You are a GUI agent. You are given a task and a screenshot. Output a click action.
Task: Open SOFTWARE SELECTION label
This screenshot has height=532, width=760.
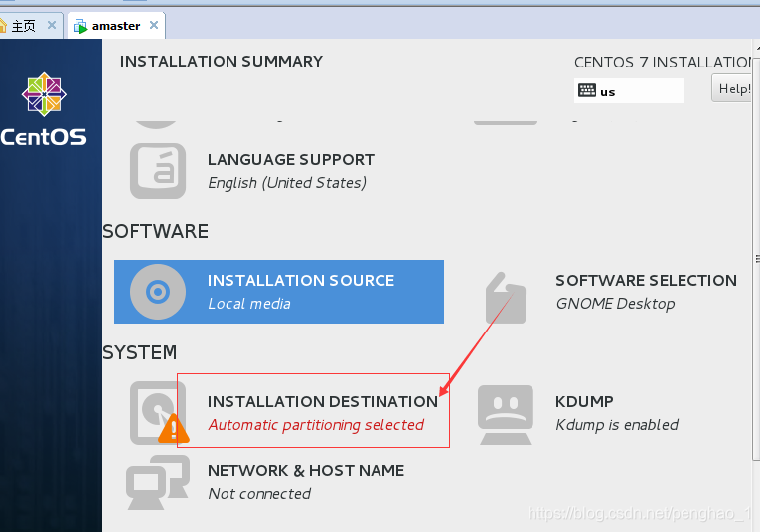tap(646, 280)
